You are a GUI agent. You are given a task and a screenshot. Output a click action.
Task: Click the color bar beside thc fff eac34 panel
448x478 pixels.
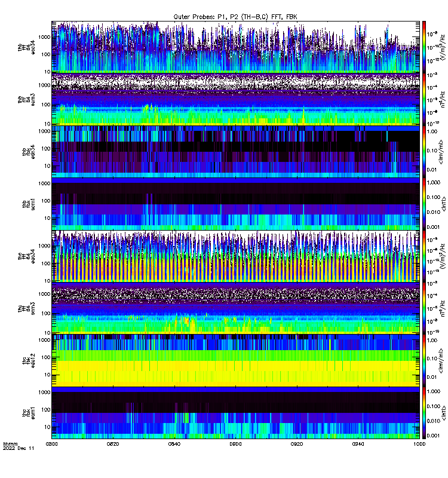click(424, 256)
